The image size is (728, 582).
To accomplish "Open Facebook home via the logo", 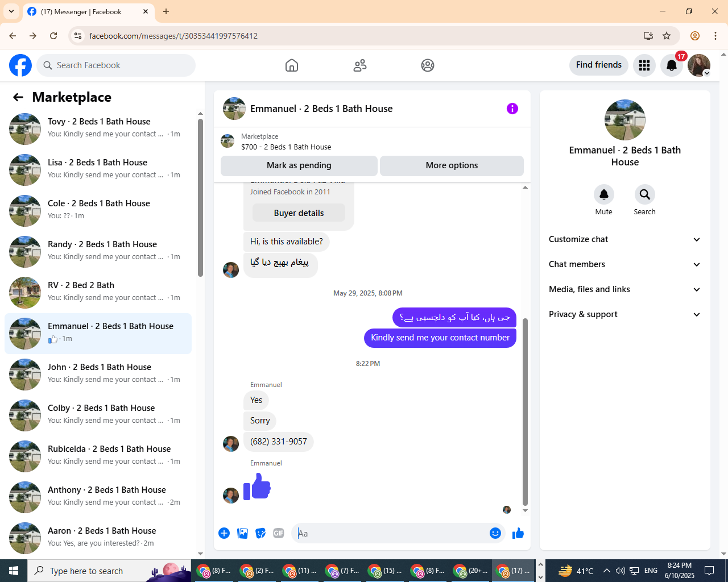I will (20, 65).
